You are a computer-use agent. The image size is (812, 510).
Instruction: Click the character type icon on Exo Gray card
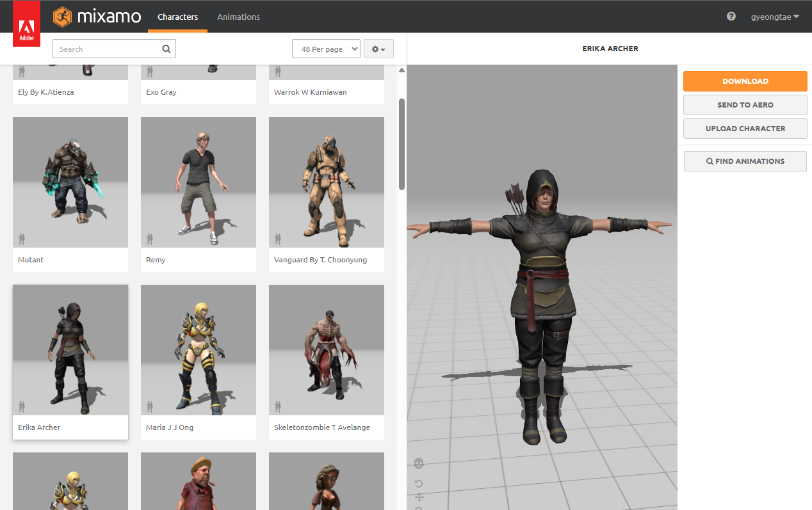150,70
